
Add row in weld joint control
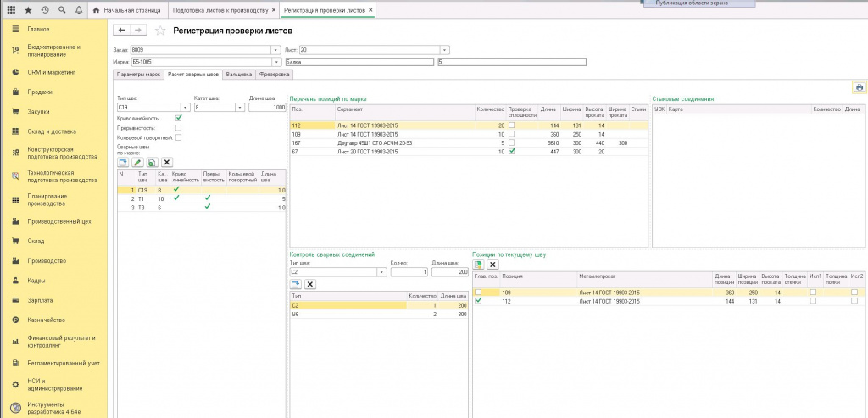point(296,284)
